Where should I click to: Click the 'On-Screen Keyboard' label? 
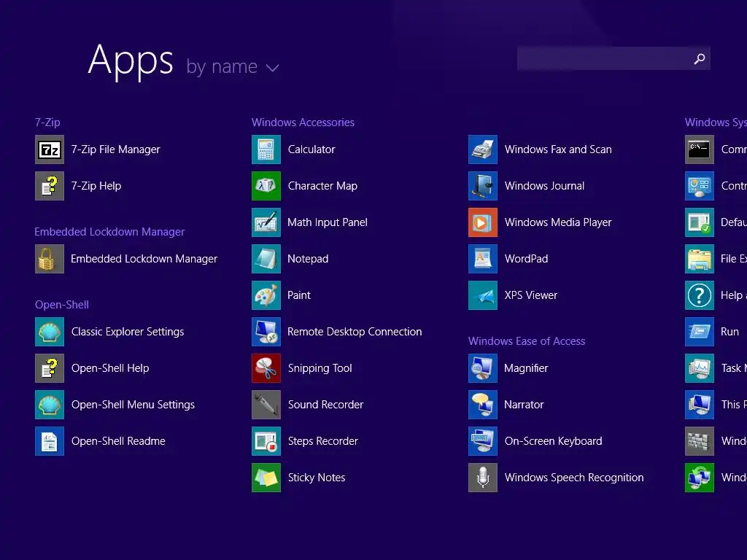pos(554,441)
